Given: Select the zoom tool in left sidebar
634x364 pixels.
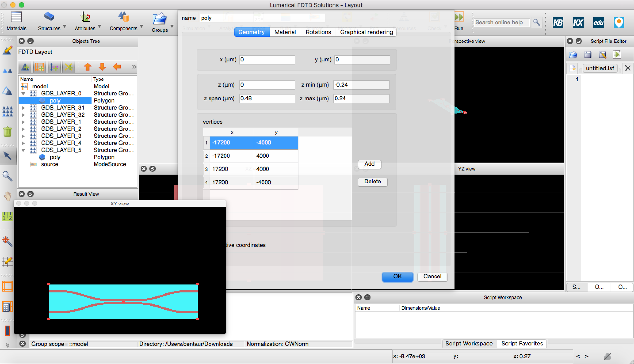Looking at the screenshot, I should [x=8, y=176].
